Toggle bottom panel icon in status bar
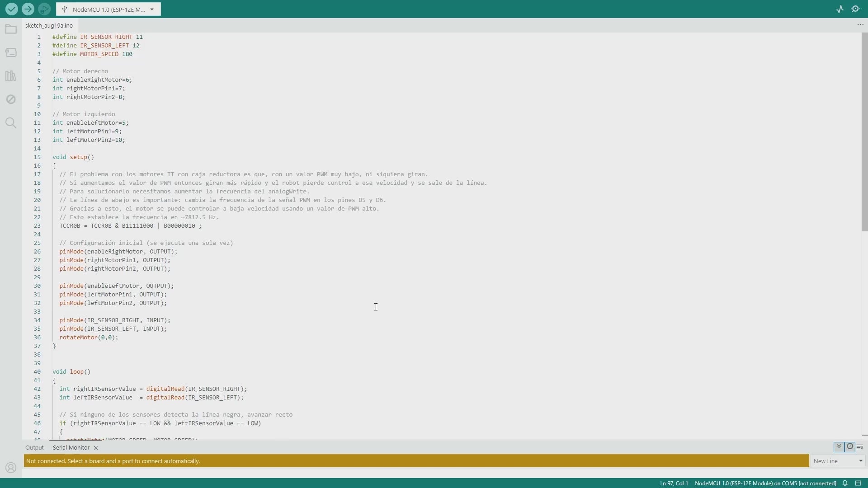The image size is (868, 488). [858, 483]
